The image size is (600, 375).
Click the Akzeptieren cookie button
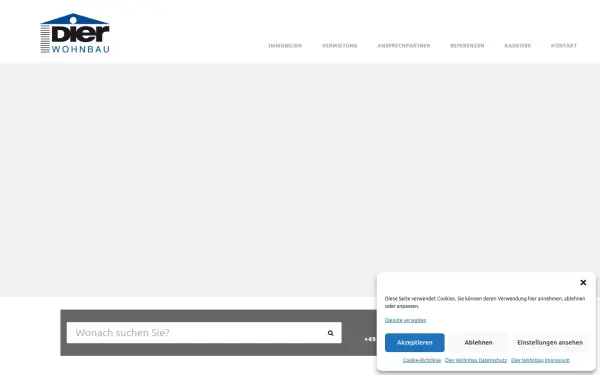pyautogui.click(x=415, y=342)
